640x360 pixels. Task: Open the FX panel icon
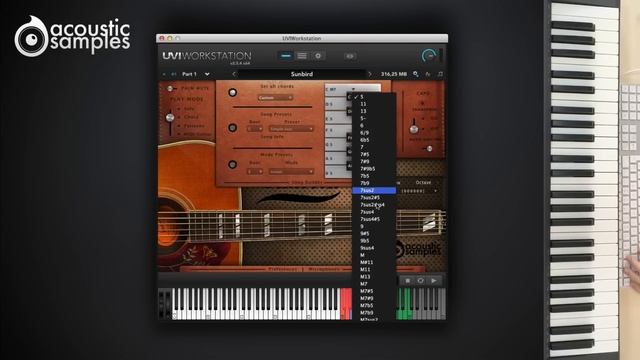click(x=428, y=74)
